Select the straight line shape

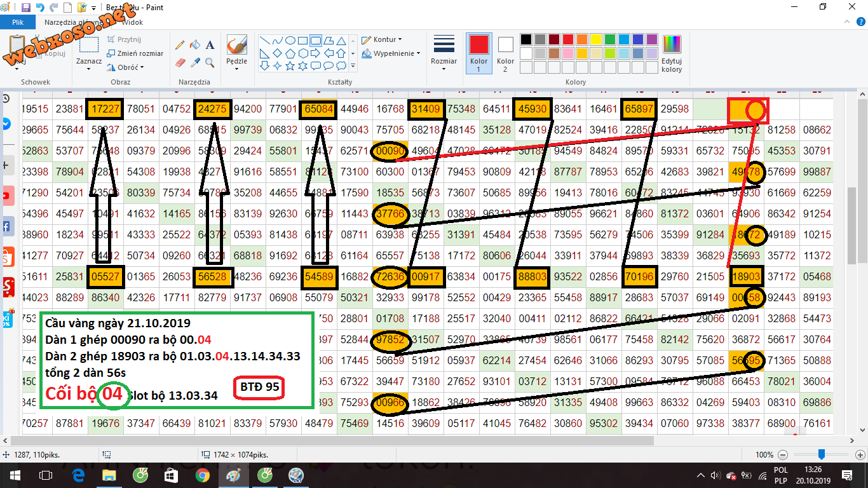(x=265, y=40)
